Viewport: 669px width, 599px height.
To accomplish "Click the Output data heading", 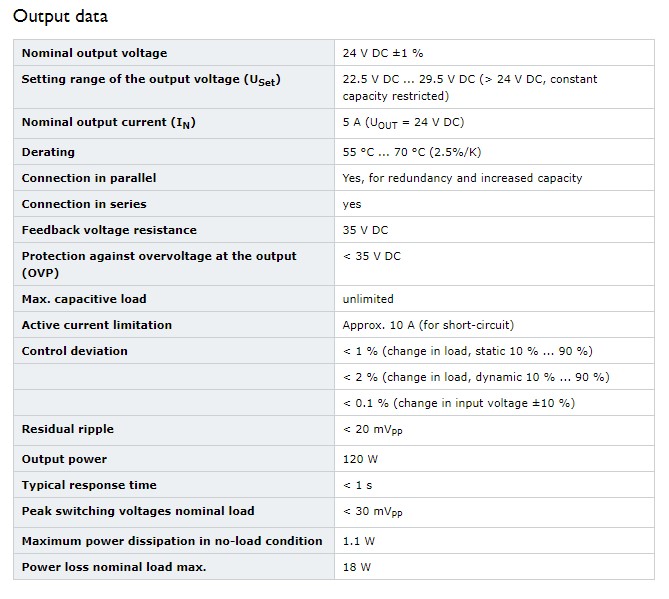I will coord(60,16).
